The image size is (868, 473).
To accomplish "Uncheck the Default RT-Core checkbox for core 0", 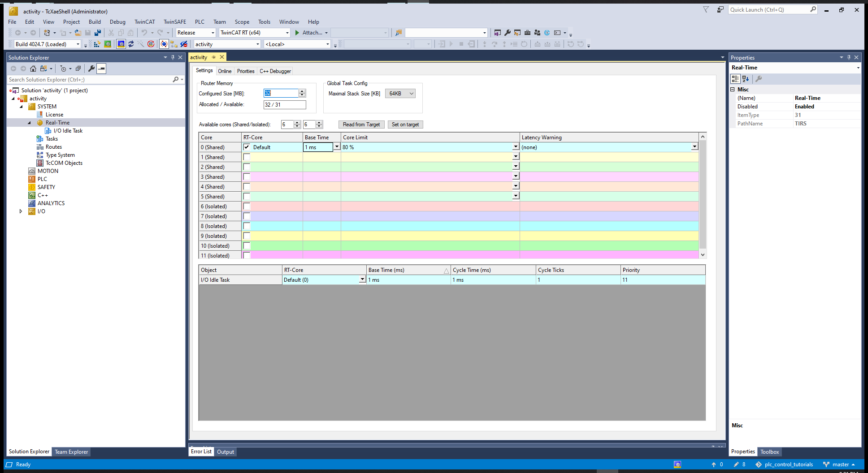I will tap(247, 147).
